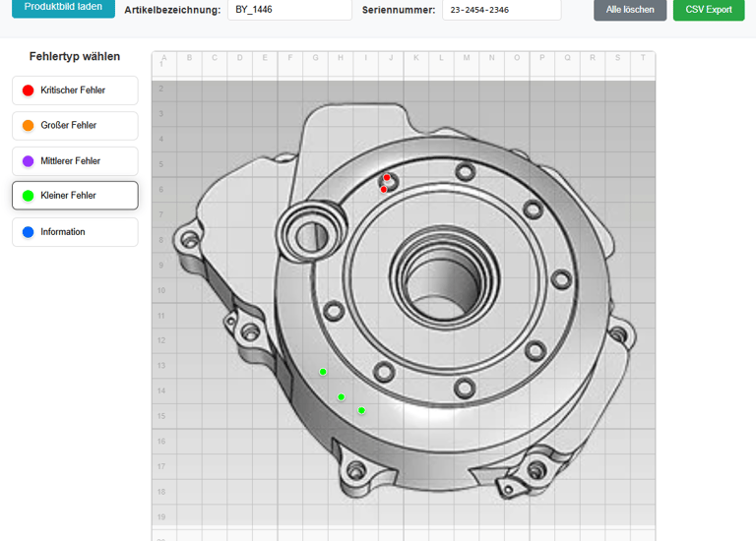Click the middle green small-defect marker

(x=342, y=397)
